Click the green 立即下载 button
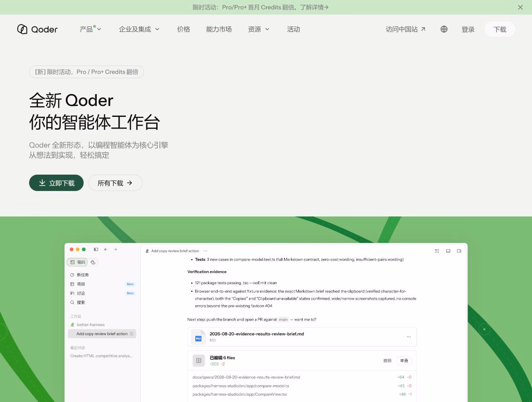Image resolution: width=532 pixels, height=402 pixels. [x=56, y=183]
